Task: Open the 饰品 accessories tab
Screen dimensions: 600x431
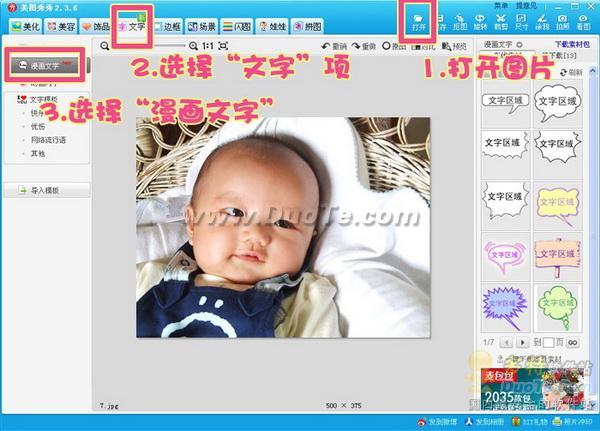Action: 96,26
